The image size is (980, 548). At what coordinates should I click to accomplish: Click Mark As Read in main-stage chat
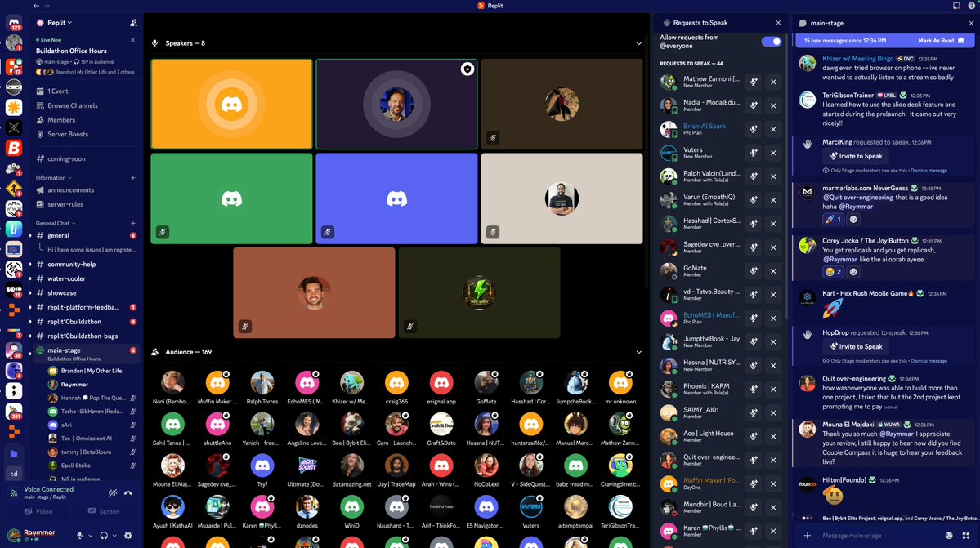[x=941, y=41]
